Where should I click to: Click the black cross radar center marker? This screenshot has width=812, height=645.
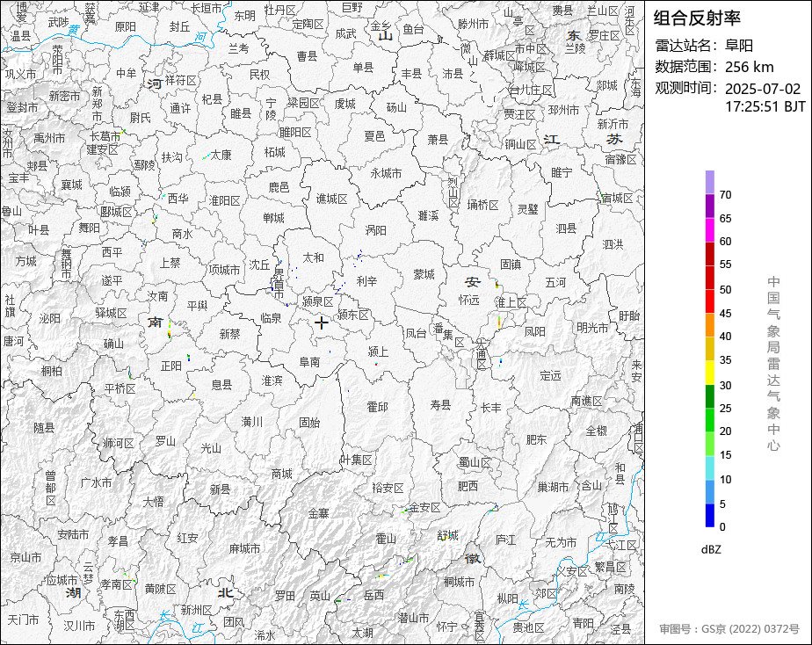(322, 323)
